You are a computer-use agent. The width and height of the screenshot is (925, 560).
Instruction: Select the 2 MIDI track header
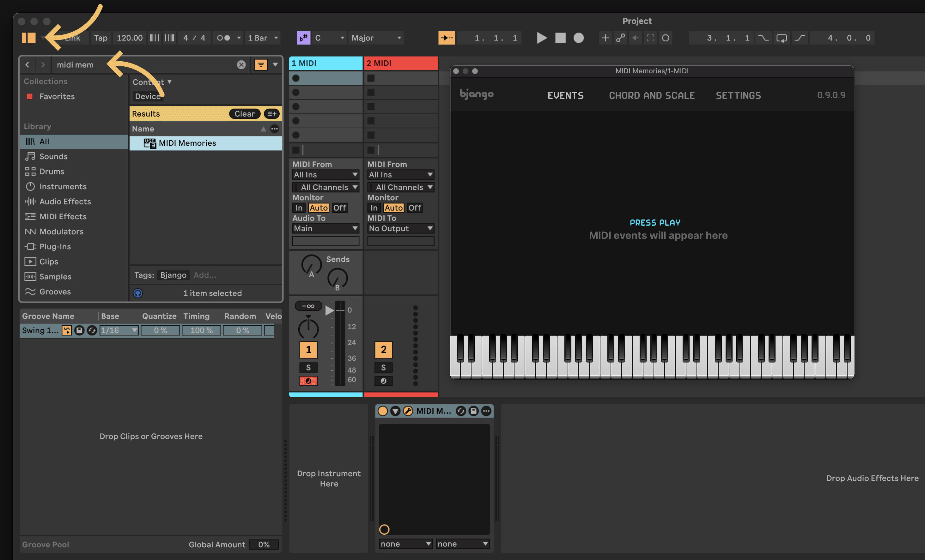(400, 63)
